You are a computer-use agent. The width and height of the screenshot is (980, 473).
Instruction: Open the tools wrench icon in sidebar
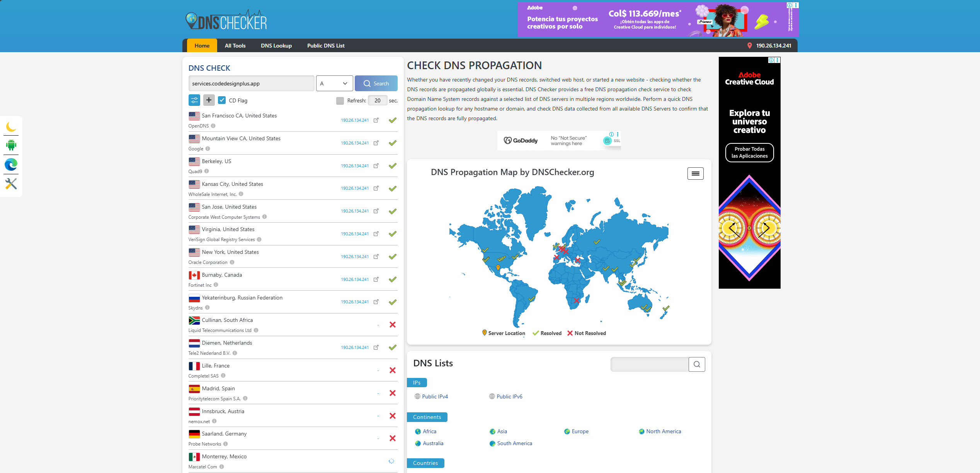click(x=11, y=184)
